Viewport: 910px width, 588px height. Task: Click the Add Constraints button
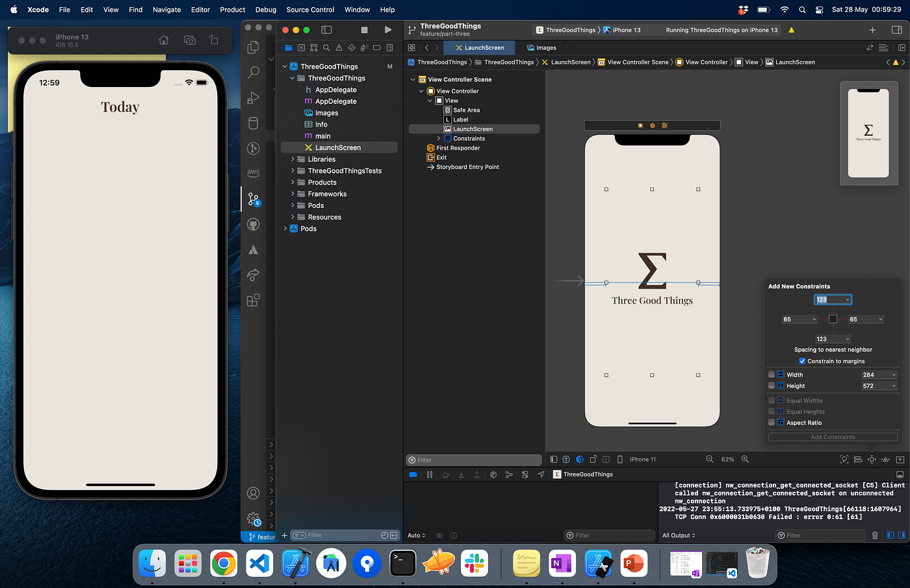pos(833,437)
